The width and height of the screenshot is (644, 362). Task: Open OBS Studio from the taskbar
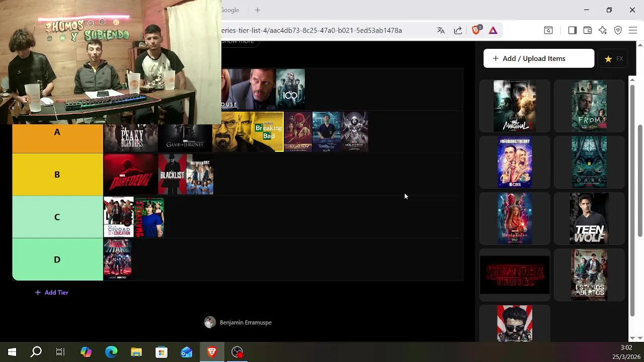(x=237, y=352)
